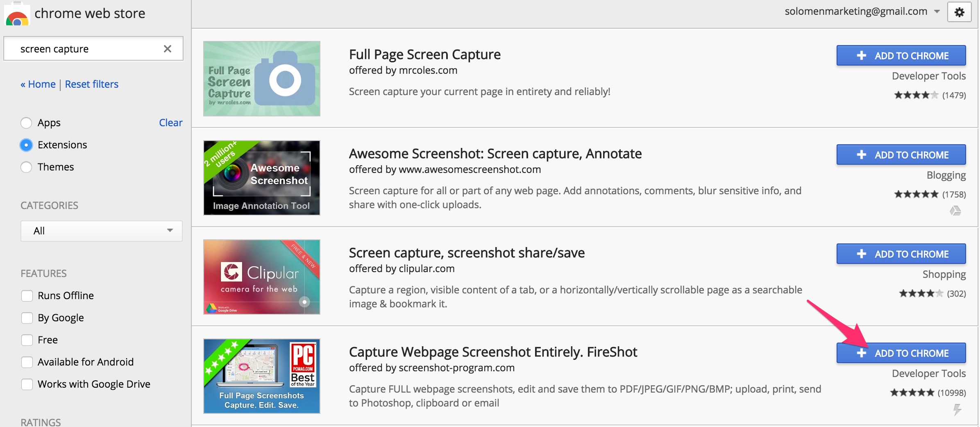The width and height of the screenshot is (980, 427).
Task: Select the Themes radio button
Action: pyautogui.click(x=26, y=167)
